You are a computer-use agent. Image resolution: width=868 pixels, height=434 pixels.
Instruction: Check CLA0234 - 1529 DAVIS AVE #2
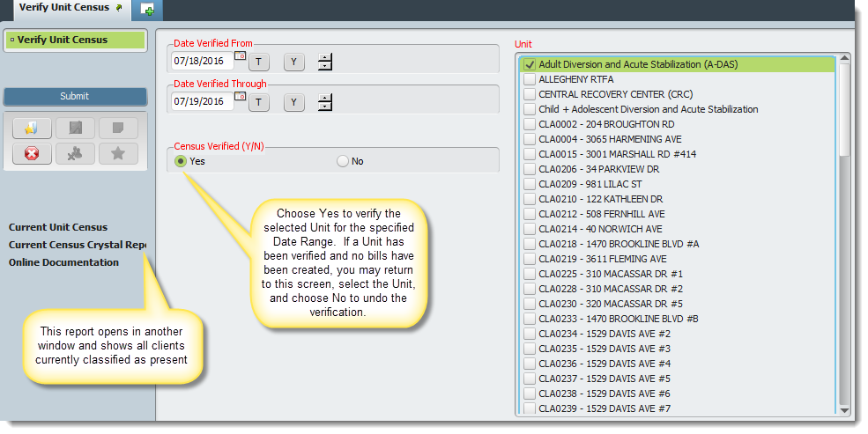530,334
